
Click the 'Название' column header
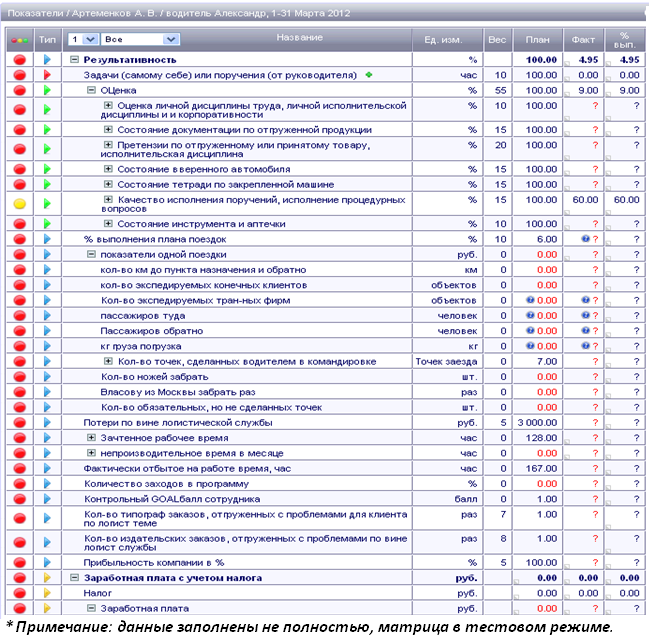(x=299, y=37)
